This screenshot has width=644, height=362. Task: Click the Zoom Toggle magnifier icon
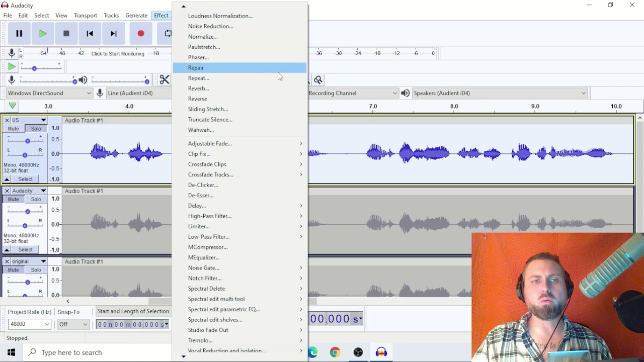[x=318, y=80]
